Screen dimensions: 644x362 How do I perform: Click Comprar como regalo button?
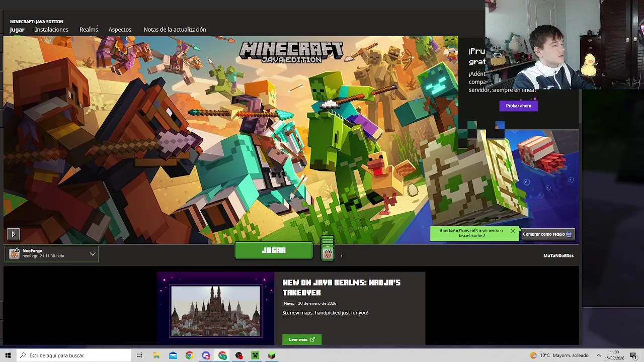click(547, 234)
